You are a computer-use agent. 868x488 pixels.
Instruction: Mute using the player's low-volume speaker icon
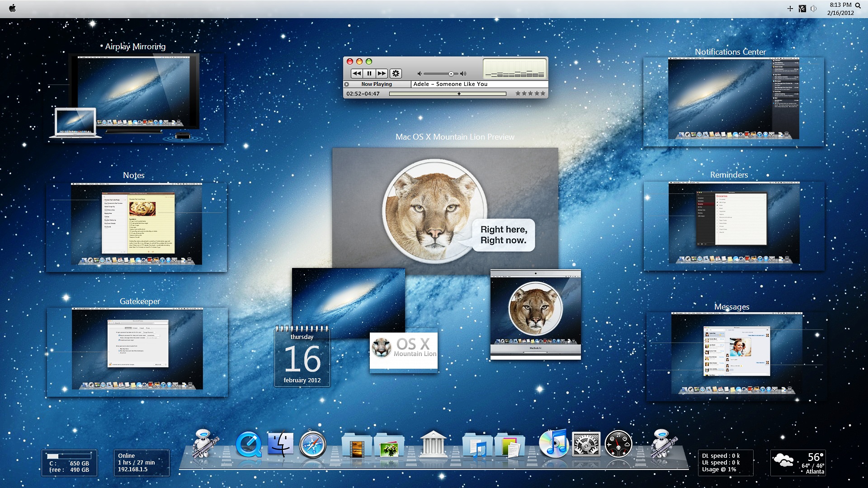pyautogui.click(x=420, y=74)
